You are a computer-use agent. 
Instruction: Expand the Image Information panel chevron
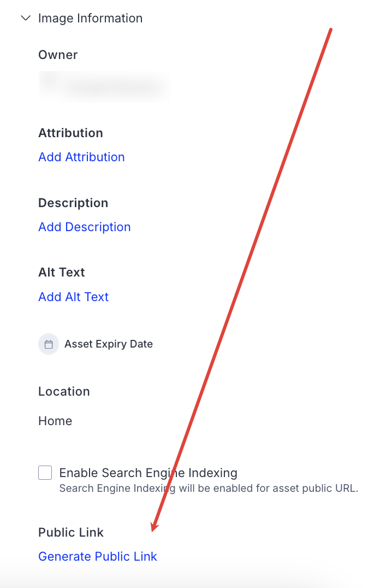click(25, 18)
